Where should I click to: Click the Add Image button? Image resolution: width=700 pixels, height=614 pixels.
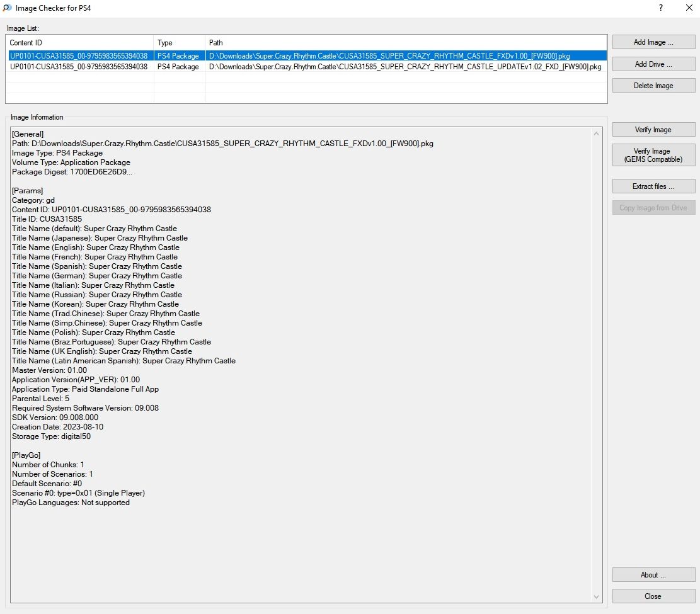tap(653, 42)
